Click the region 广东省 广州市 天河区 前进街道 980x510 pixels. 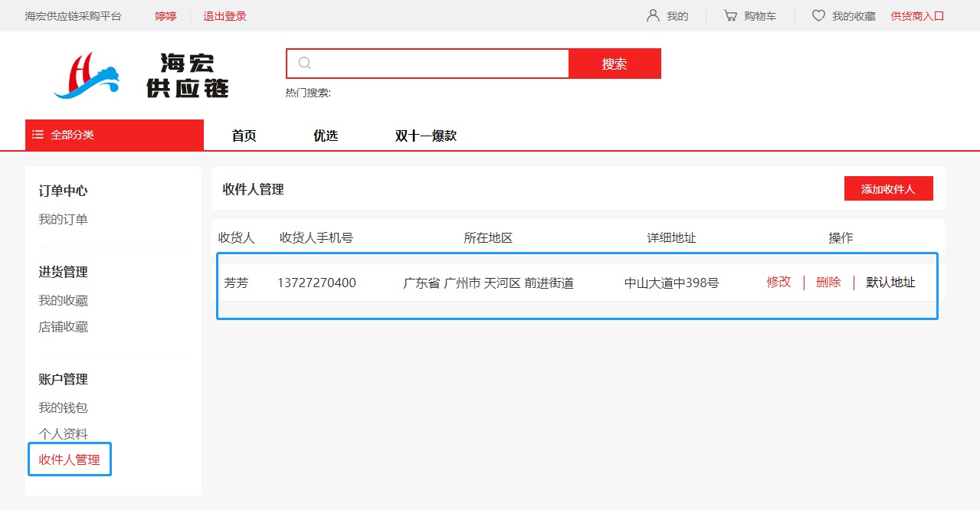coord(488,283)
